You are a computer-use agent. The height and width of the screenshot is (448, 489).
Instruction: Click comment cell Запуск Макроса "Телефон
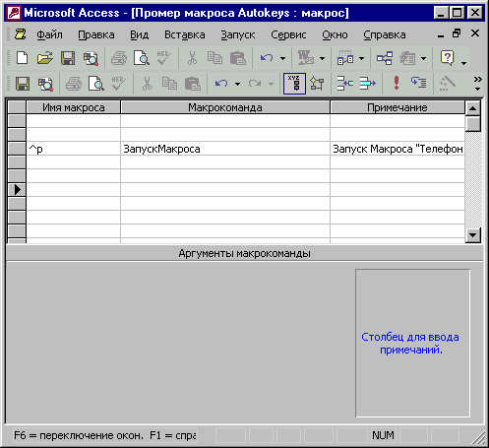[x=397, y=149]
